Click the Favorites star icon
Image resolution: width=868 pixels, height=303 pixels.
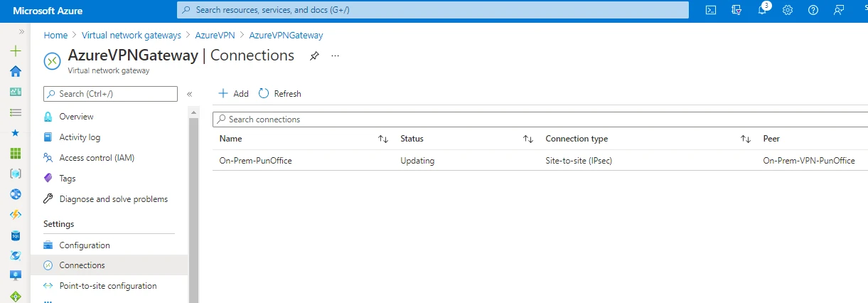coord(15,133)
